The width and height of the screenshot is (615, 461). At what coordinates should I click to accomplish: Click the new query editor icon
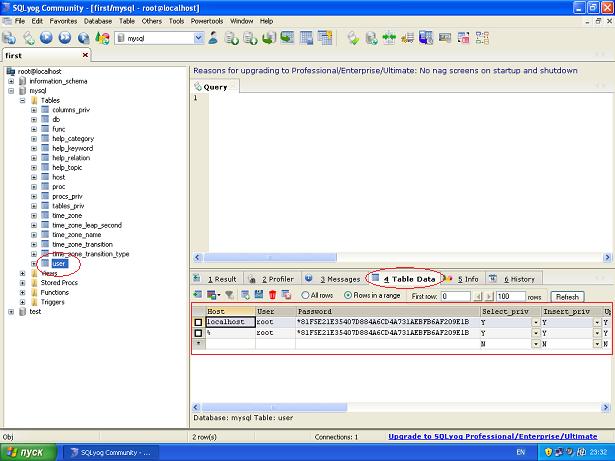(28, 38)
